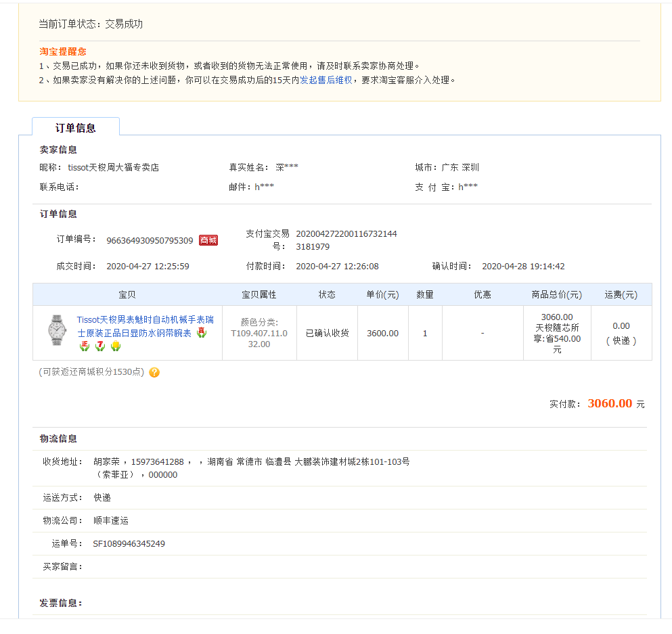Open the orange question mark help icon
The width and height of the screenshot is (672, 634).
(154, 372)
